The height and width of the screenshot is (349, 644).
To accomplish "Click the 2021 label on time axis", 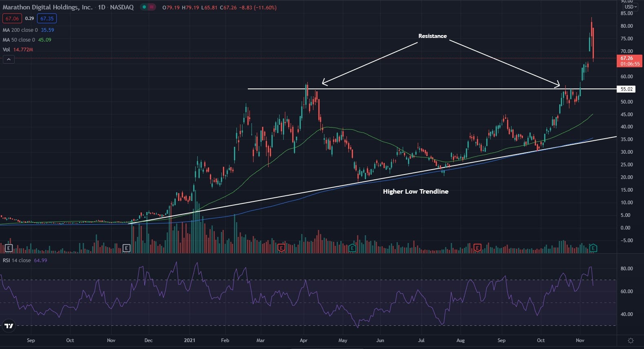I will coord(190,340).
